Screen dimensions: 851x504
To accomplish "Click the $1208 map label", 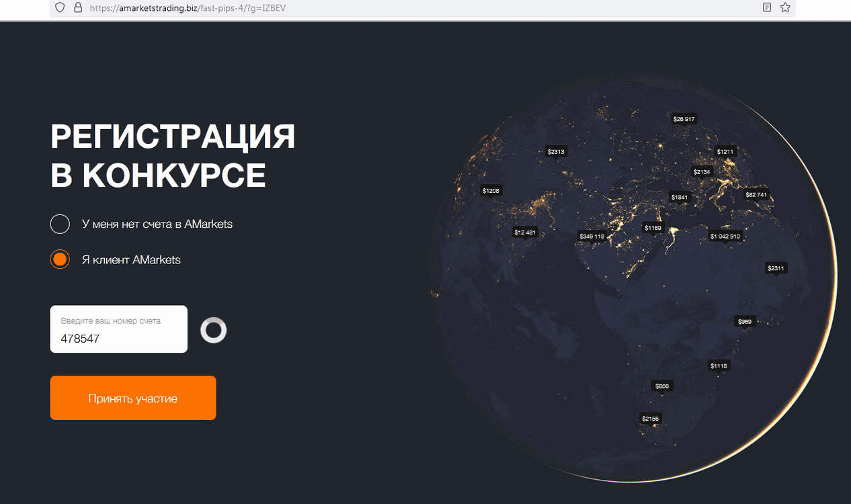I will click(x=491, y=191).
